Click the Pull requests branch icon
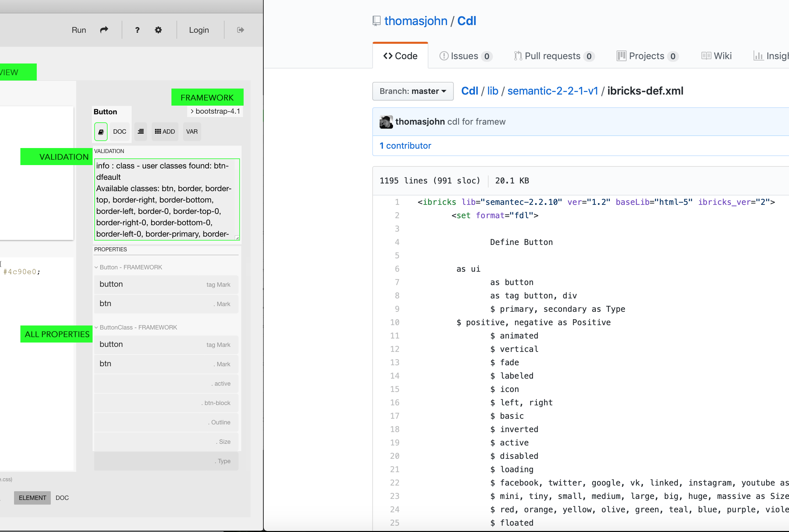Image resolution: width=789 pixels, height=532 pixels. point(517,56)
